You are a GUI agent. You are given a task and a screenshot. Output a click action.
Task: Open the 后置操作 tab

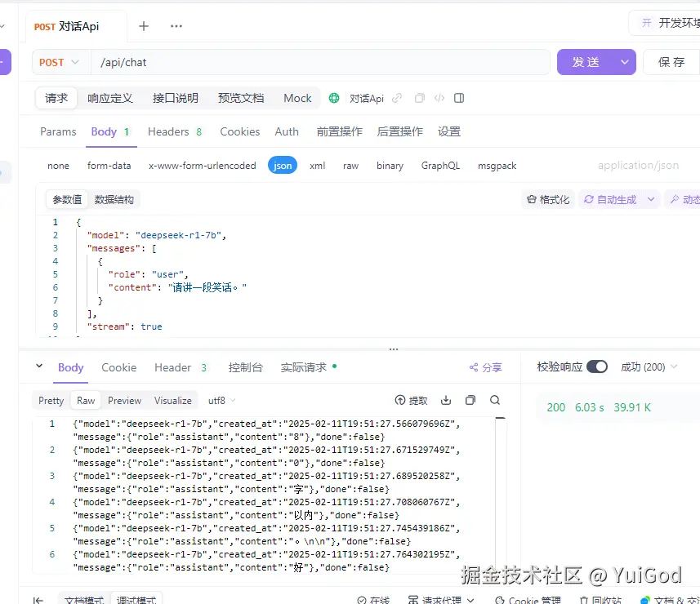click(399, 131)
